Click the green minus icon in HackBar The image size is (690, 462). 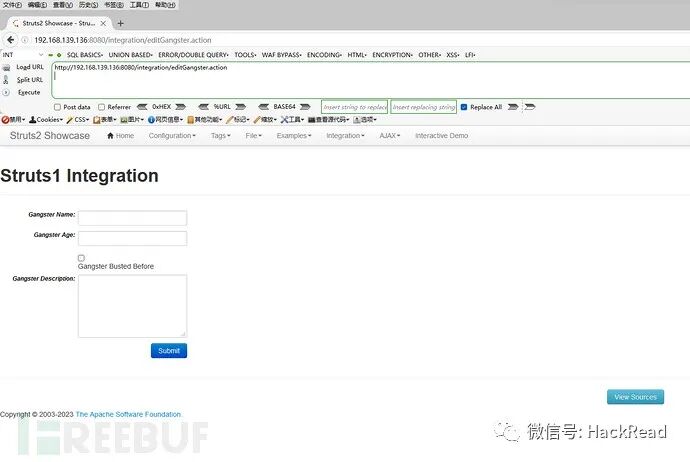coord(51,55)
